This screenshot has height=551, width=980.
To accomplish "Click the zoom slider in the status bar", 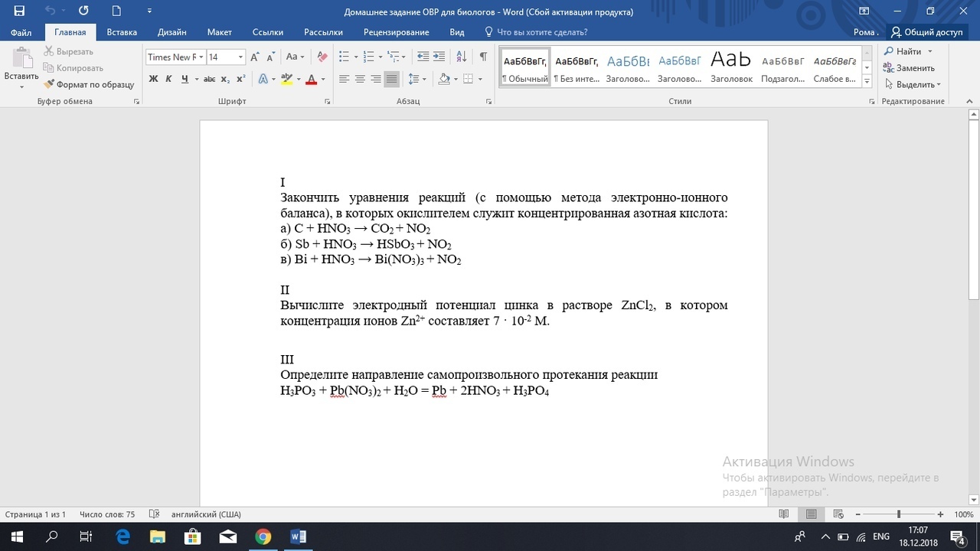I will pos(899,514).
